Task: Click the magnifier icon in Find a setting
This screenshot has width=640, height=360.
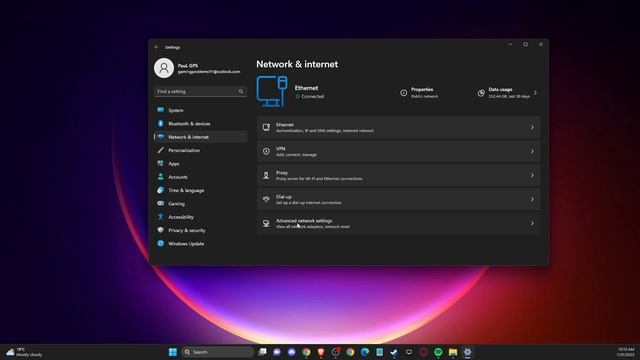Action: pos(241,91)
